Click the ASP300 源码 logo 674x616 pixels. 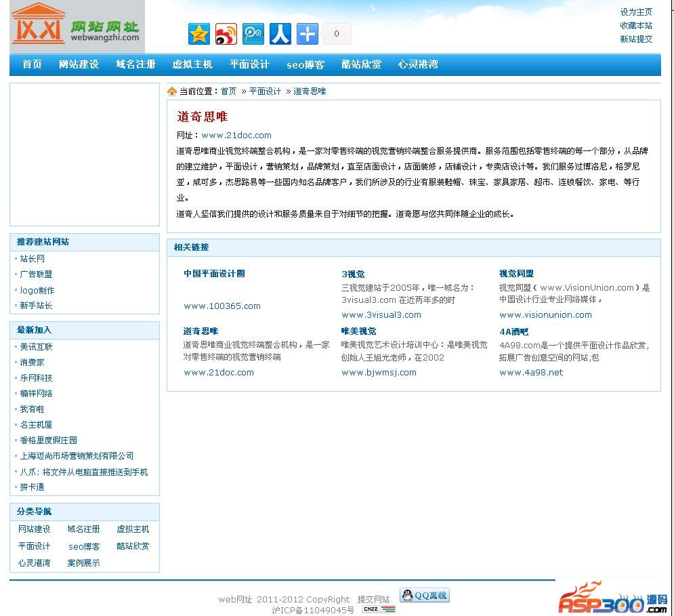tap(613, 599)
